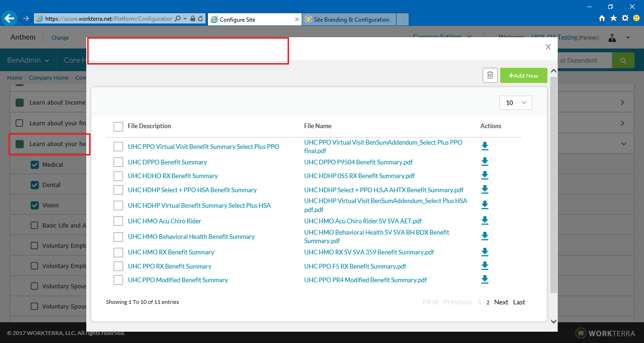Check UHC DPPO Benefit Summary row
The width and height of the screenshot is (644, 343).
[118, 163]
